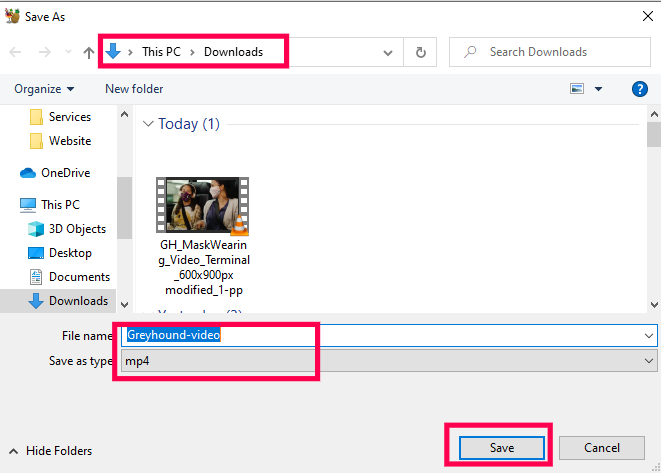The image size is (661, 473).
Task: Click the blue Downloads arrow in address bar
Action: (113, 51)
